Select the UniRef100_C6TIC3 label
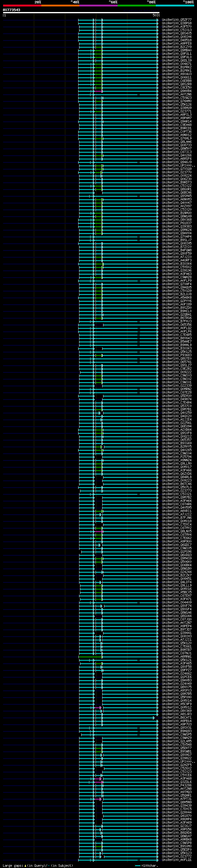Screen dimensions: 197x868 click(x=177, y=152)
